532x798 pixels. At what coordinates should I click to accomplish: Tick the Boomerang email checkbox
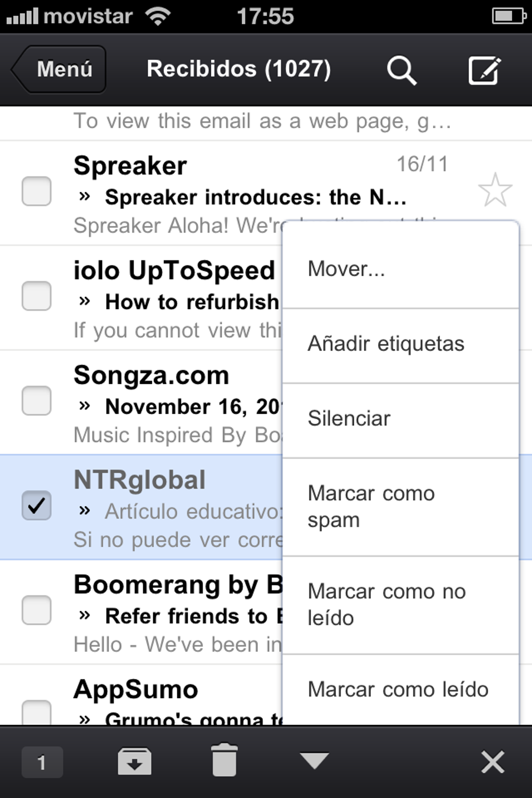(x=37, y=610)
